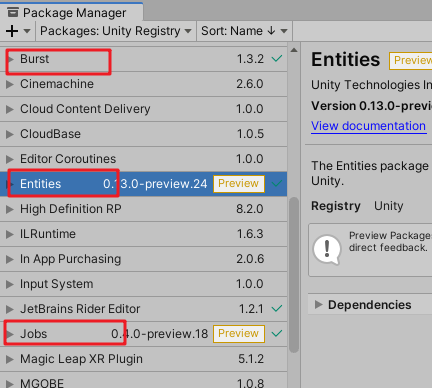Viewport: 432px width, 388px height.
Task: Switch to the Package Manager tab
Action: (72, 13)
